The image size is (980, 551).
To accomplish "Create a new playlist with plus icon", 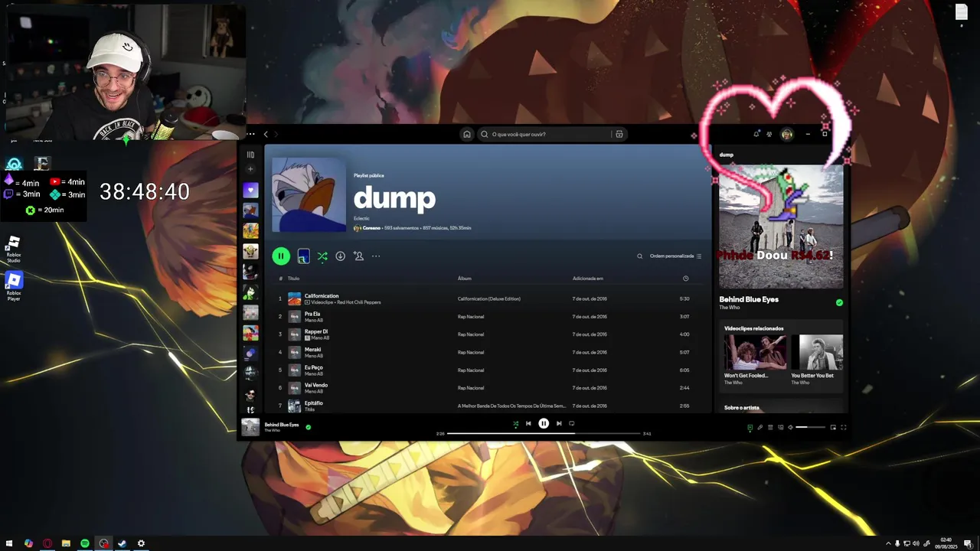I will point(250,169).
